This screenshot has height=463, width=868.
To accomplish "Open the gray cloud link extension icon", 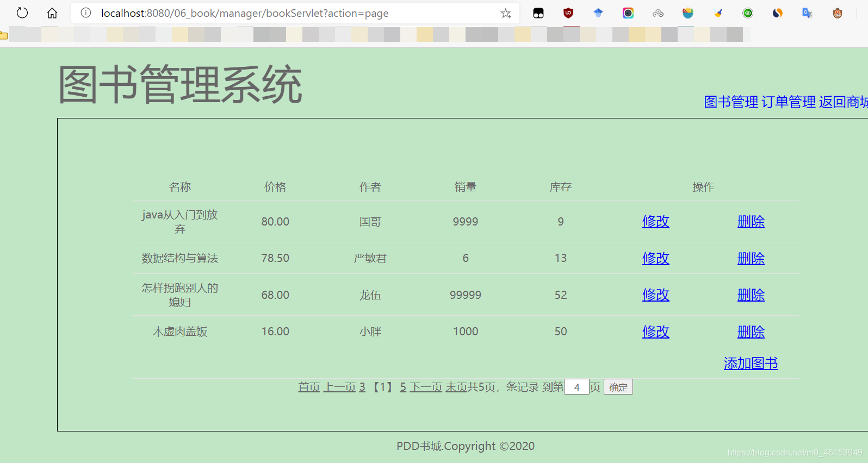I will click(x=658, y=13).
